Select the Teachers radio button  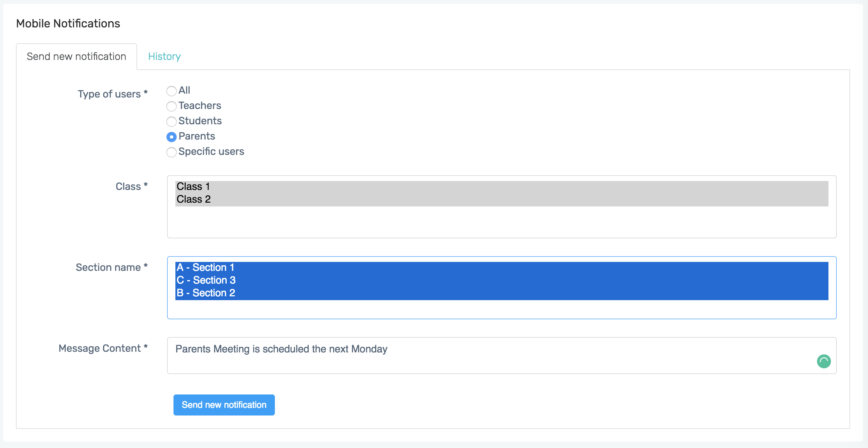[x=171, y=106]
